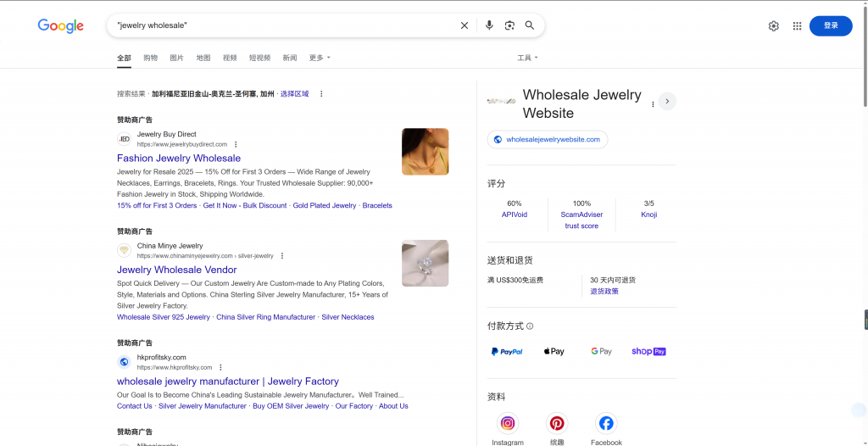Open Google apps grid icon
Screen dimensions: 868x446
pos(797,26)
